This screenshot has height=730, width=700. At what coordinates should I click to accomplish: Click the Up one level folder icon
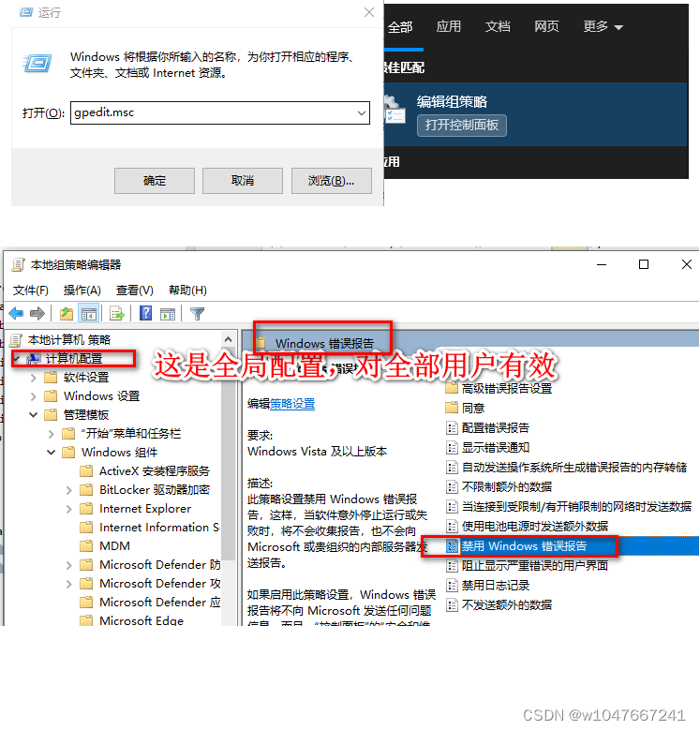click(x=67, y=313)
